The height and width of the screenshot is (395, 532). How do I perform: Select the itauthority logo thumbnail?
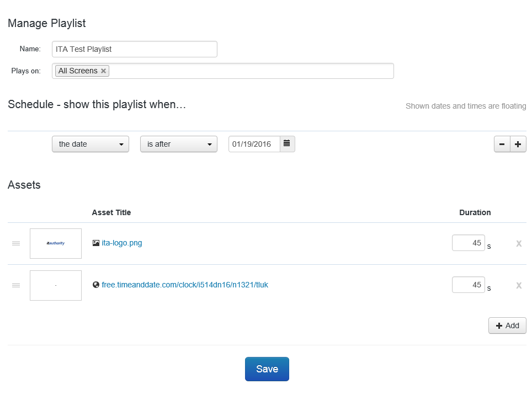(x=56, y=243)
